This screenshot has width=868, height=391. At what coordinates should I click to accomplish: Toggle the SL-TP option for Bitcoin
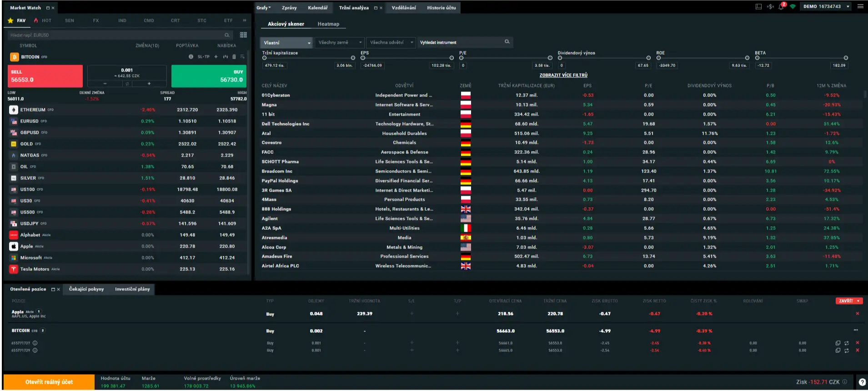(x=204, y=57)
